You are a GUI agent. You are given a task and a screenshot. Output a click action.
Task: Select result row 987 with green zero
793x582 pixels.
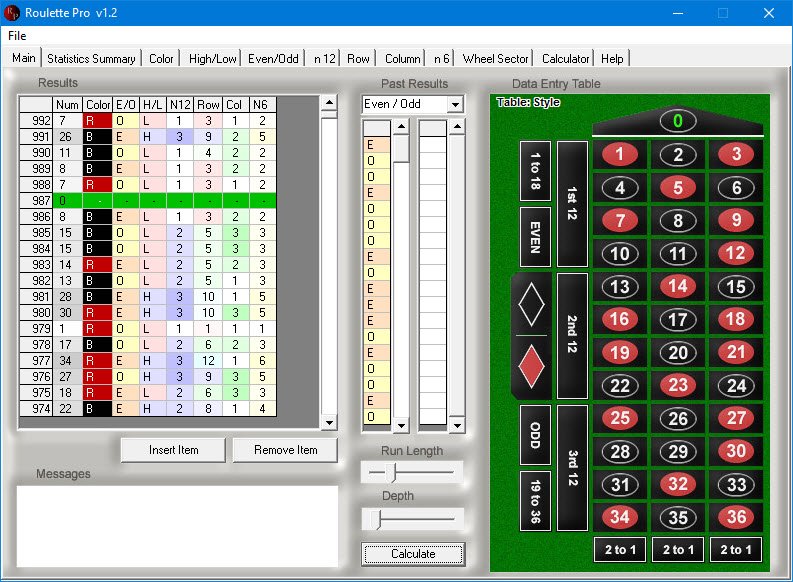148,201
